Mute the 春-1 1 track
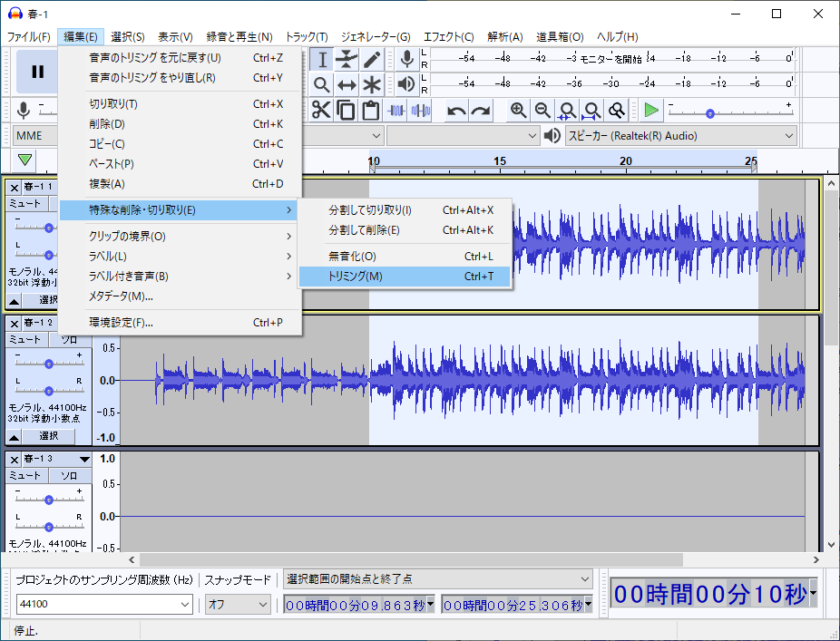Image resolution: width=840 pixels, height=641 pixels. (25, 204)
